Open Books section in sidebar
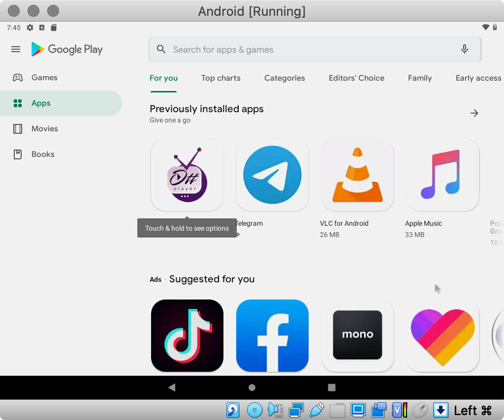This screenshot has height=420, width=504. [43, 154]
